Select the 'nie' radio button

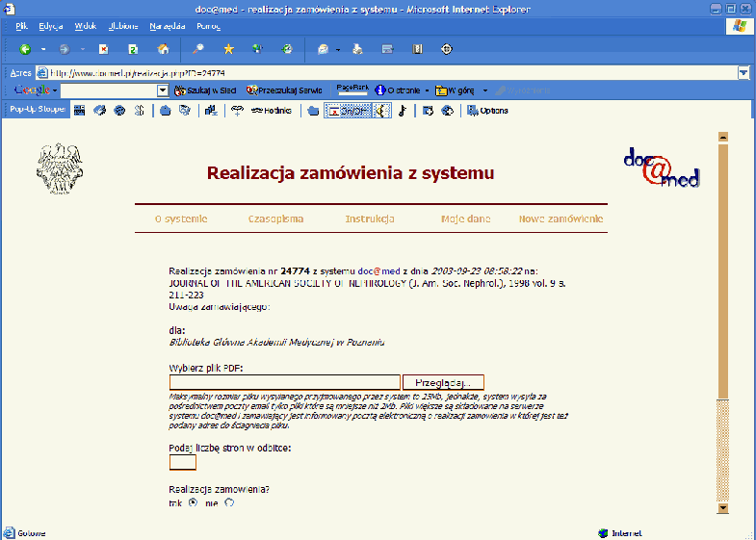pyautogui.click(x=228, y=502)
